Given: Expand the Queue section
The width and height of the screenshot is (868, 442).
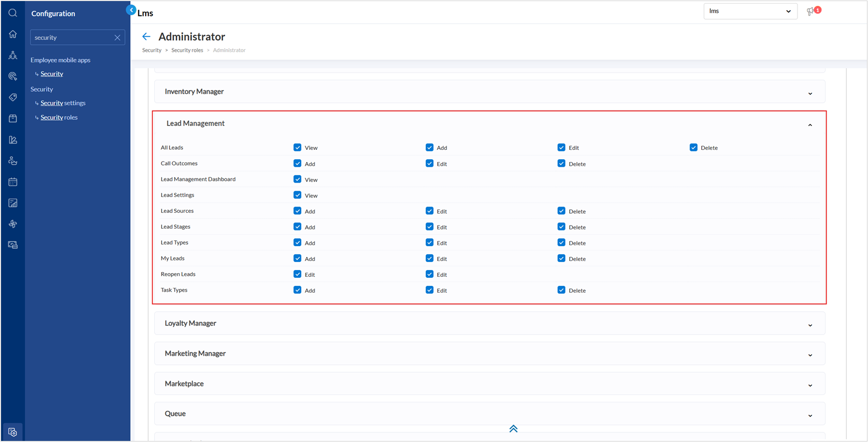Looking at the screenshot, I should [810, 416].
